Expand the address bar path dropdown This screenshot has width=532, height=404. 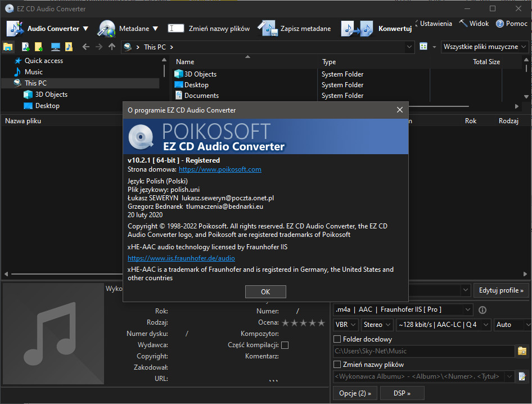coord(409,47)
